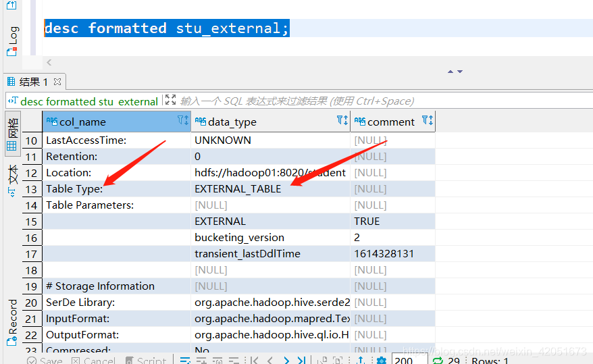The image size is (593, 364).
Task: Select the OutputFormat: cell
Action: pos(116,335)
